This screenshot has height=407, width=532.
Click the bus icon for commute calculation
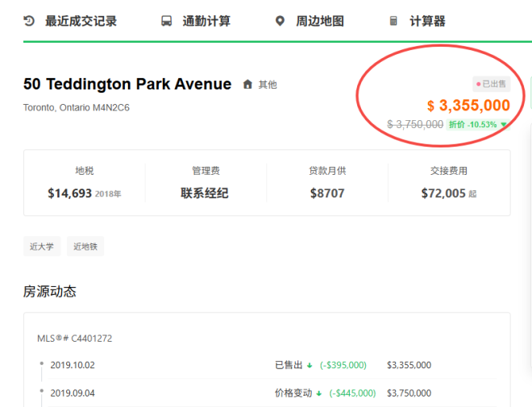166,21
